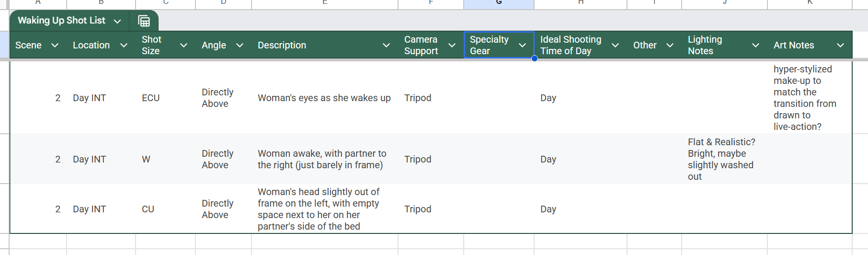Open the Art Notes column dropdown arrow
868x255 pixels.
tap(840, 45)
